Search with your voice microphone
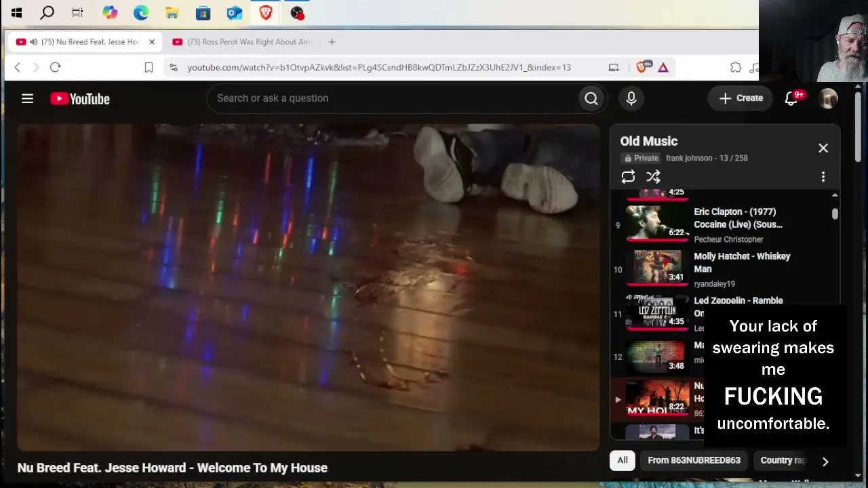 [631, 98]
